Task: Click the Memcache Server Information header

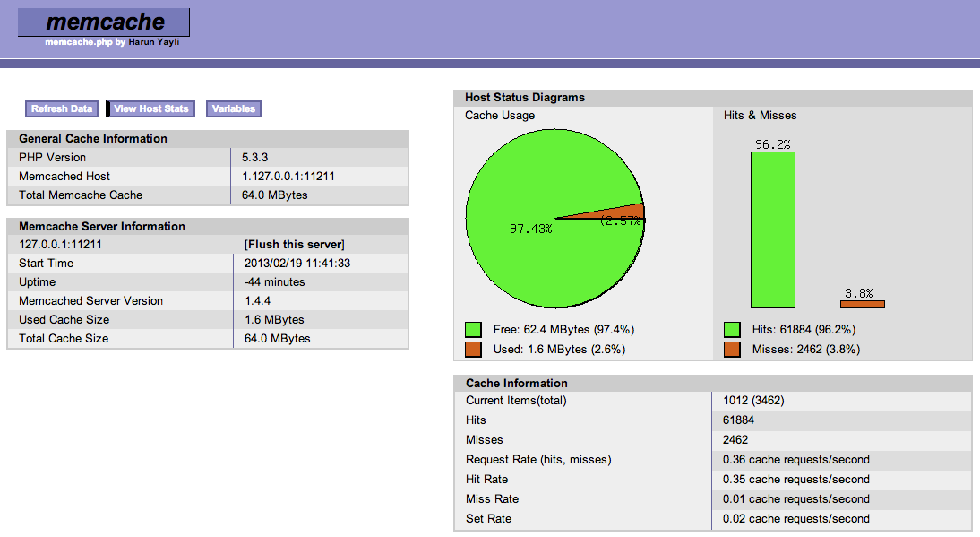Action: (x=102, y=227)
